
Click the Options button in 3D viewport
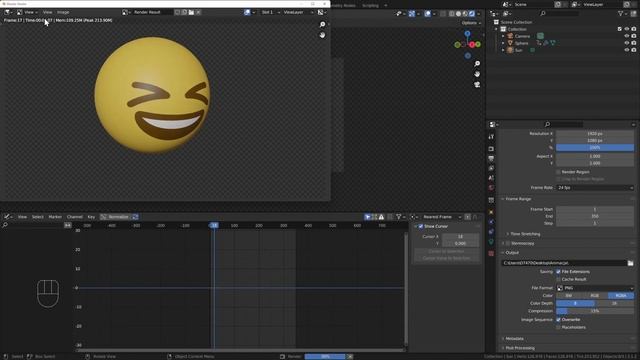(x=471, y=23)
